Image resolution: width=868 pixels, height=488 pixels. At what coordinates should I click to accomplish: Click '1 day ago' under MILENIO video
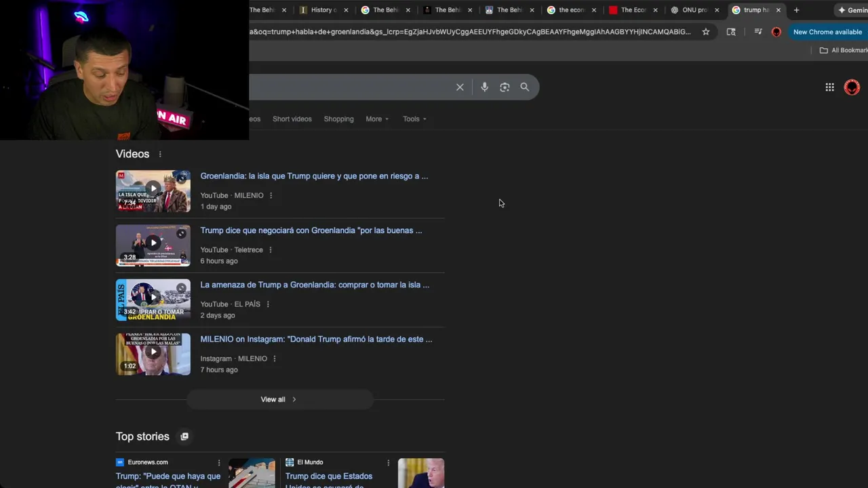coord(216,207)
